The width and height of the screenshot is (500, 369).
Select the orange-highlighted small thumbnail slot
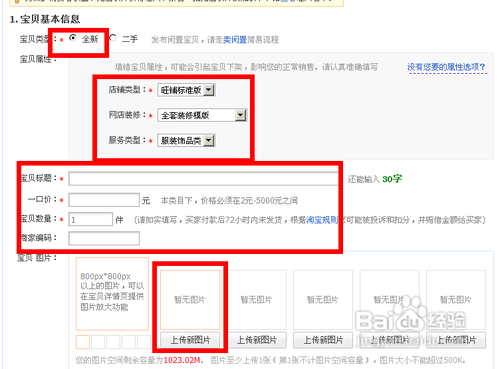83,342
